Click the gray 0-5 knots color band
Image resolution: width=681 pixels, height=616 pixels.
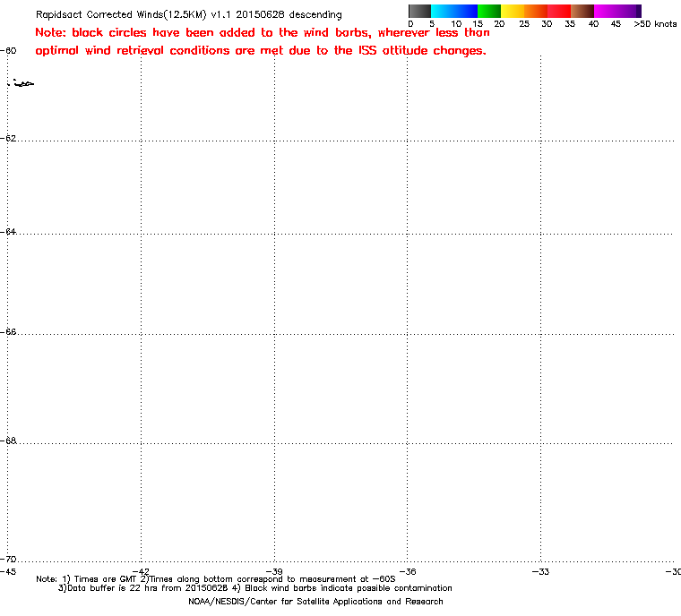click(420, 11)
